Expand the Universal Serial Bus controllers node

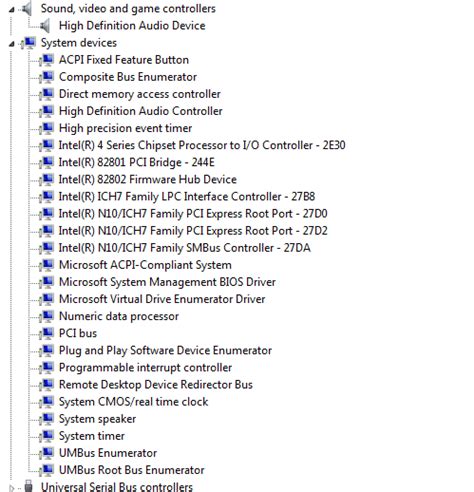[x=12, y=488]
